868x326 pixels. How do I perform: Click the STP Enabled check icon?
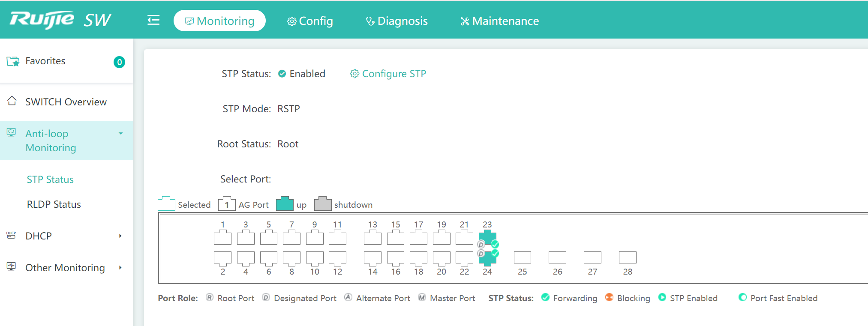[x=282, y=74]
